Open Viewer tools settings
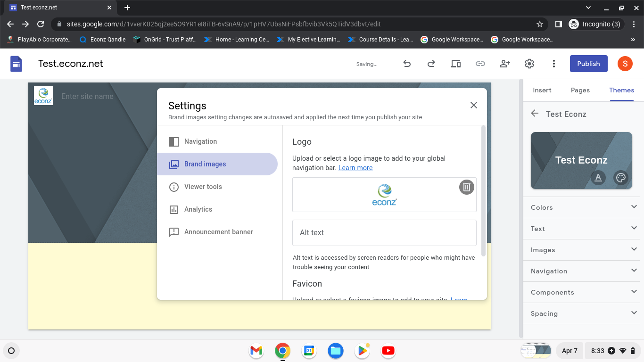The image size is (644, 362). tap(217, 187)
